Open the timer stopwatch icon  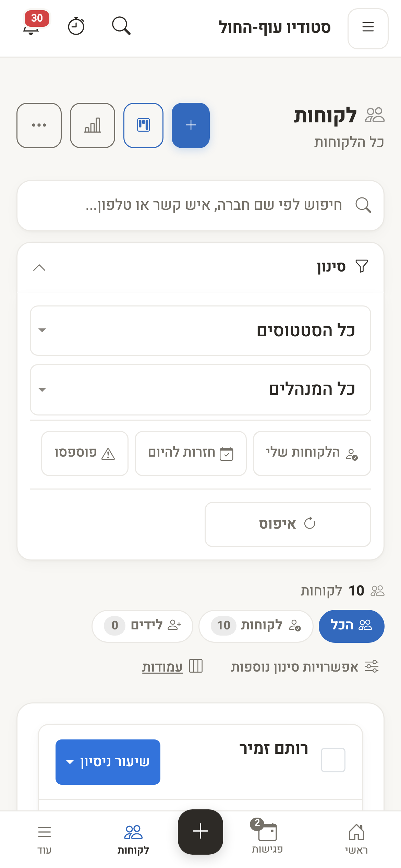tap(76, 26)
